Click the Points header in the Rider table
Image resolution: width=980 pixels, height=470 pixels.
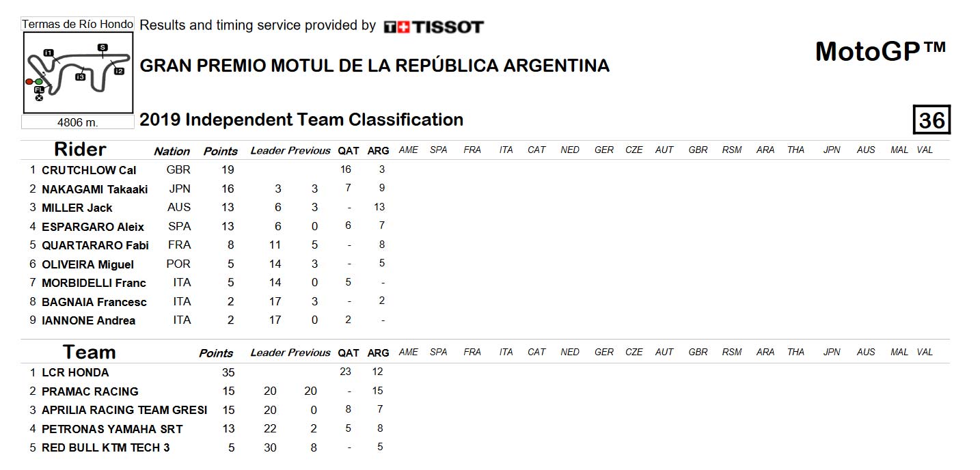tap(221, 151)
